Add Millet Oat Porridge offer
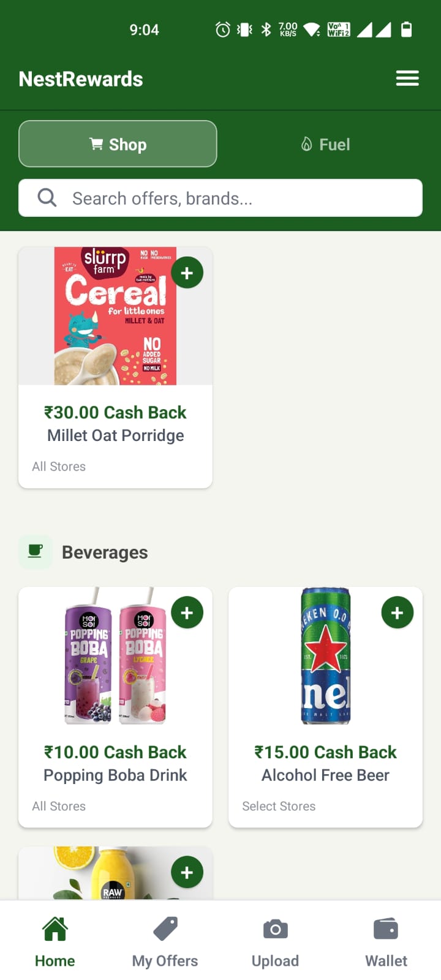Screen dimensions: 441x980 (187, 273)
